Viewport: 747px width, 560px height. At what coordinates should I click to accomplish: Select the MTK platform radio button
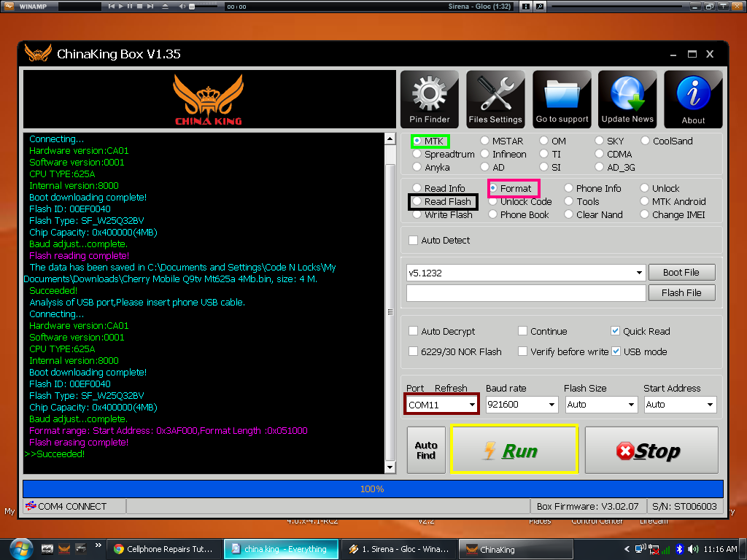417,141
